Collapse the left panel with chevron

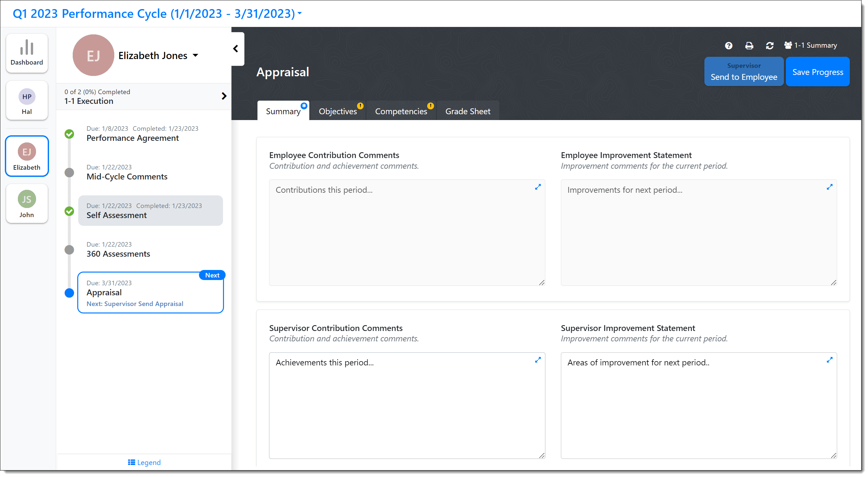(x=236, y=49)
